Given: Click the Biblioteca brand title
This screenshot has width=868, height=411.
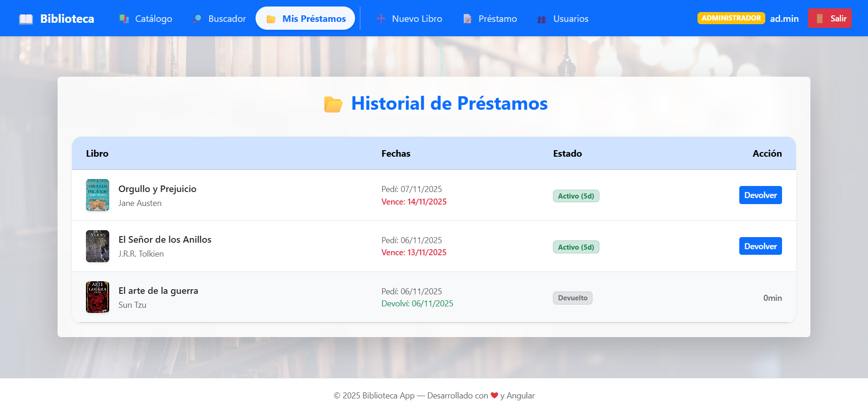Looking at the screenshot, I should (x=67, y=19).
